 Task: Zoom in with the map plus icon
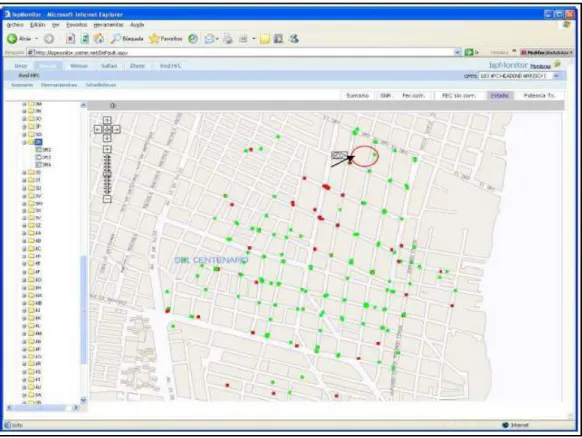[107, 149]
